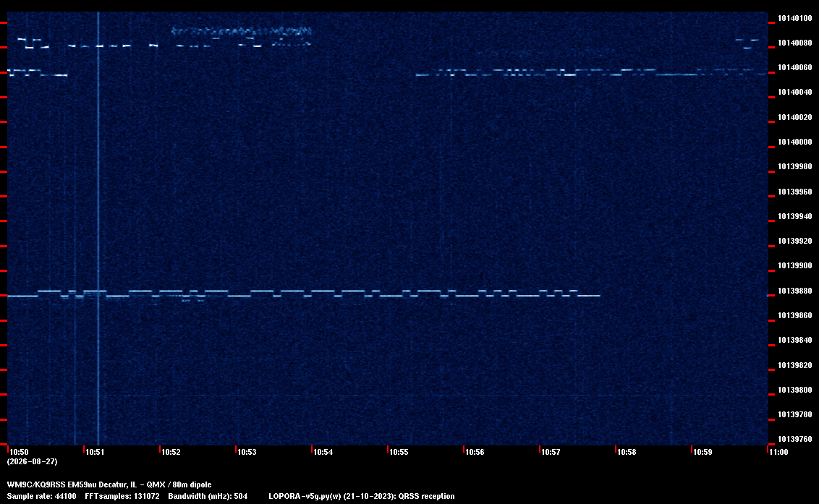
Task: Click the 10140100 frequency label
Action: (x=795, y=18)
